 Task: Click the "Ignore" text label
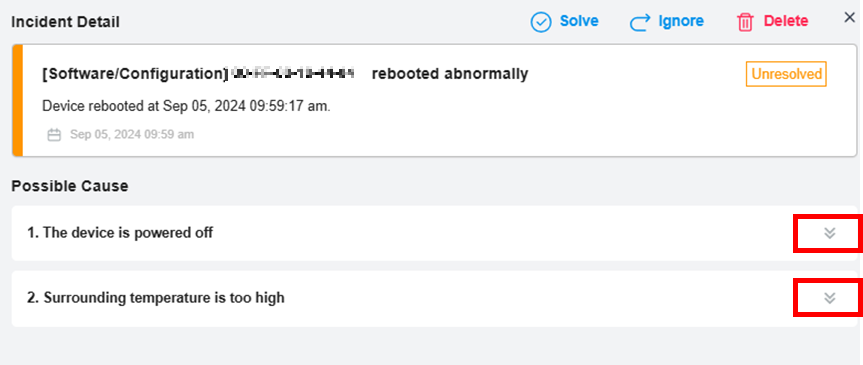681,21
